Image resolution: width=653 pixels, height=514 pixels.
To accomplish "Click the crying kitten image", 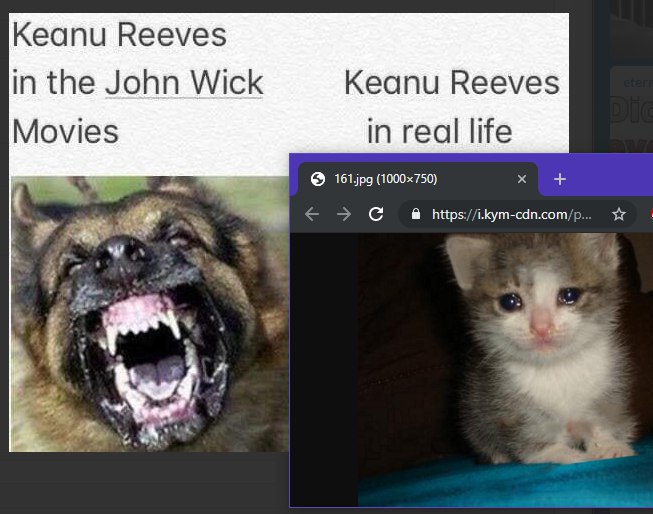I will (x=505, y=370).
